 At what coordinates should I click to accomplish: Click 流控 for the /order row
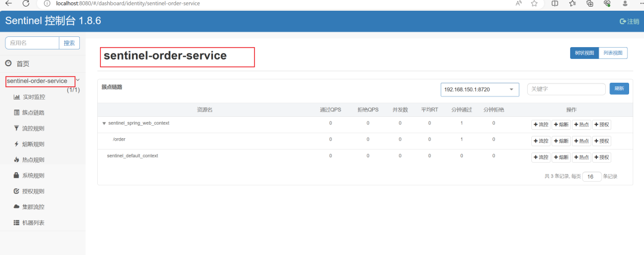(x=541, y=141)
